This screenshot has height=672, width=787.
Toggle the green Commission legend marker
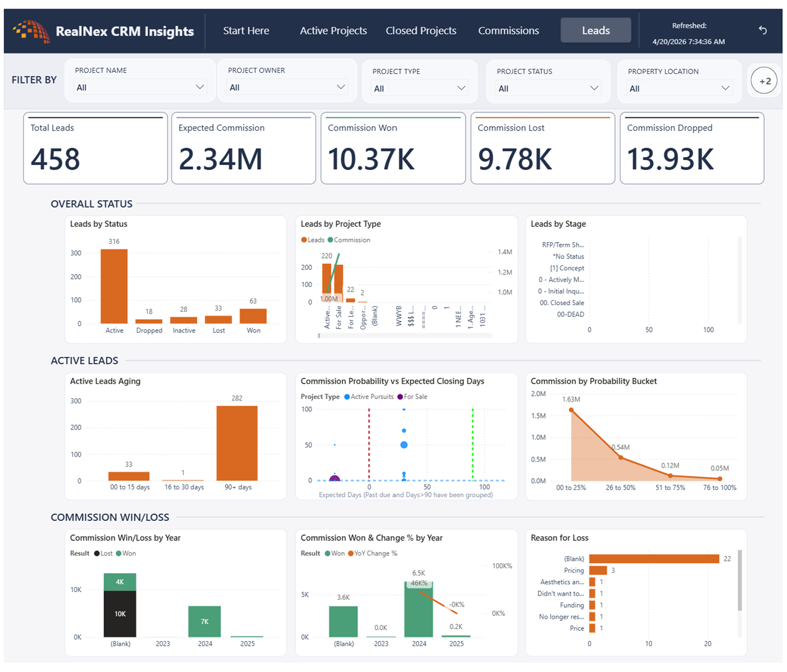point(330,240)
